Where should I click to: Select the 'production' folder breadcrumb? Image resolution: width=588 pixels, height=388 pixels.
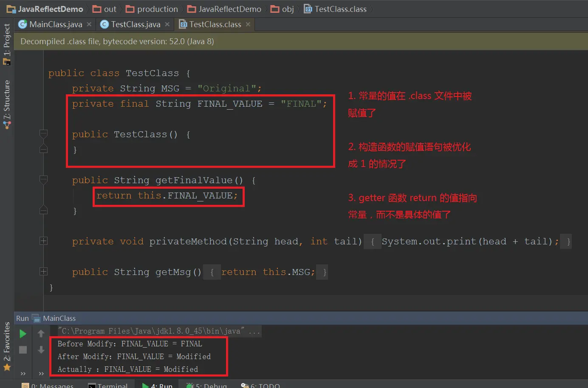152,9
